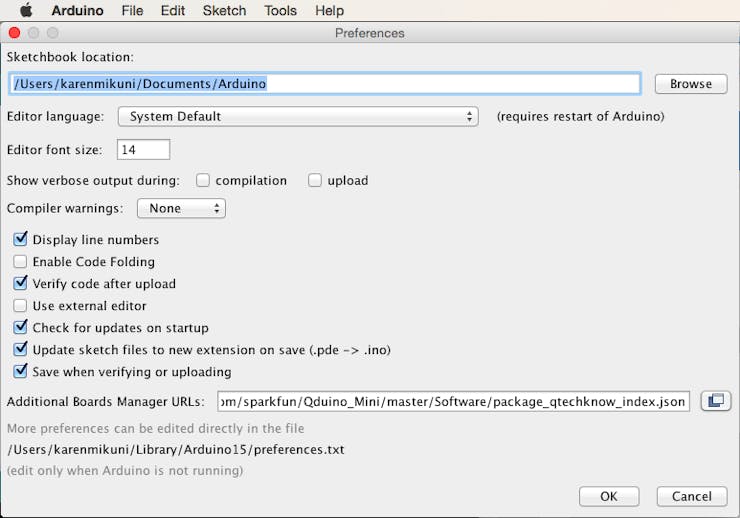
Task: Open the Compiler warnings dropdown
Action: (x=181, y=208)
